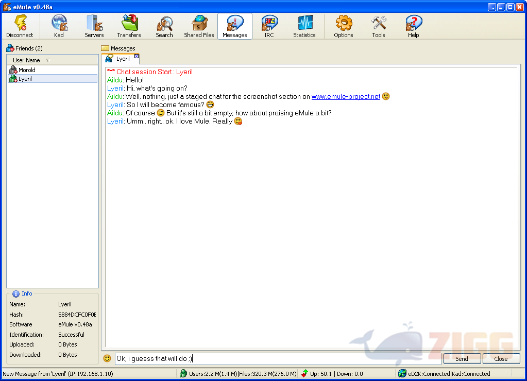
Task: Sort by User Name column header
Action: pyautogui.click(x=52, y=60)
